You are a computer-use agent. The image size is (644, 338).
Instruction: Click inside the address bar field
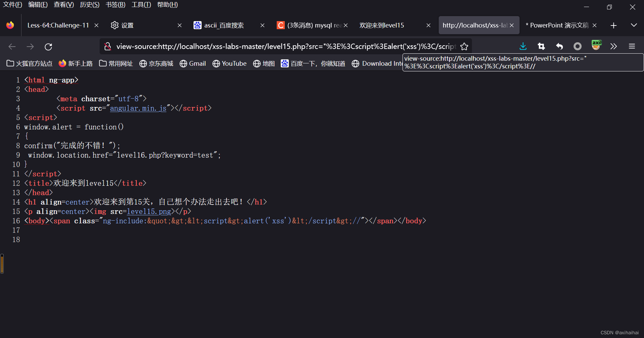point(285,47)
